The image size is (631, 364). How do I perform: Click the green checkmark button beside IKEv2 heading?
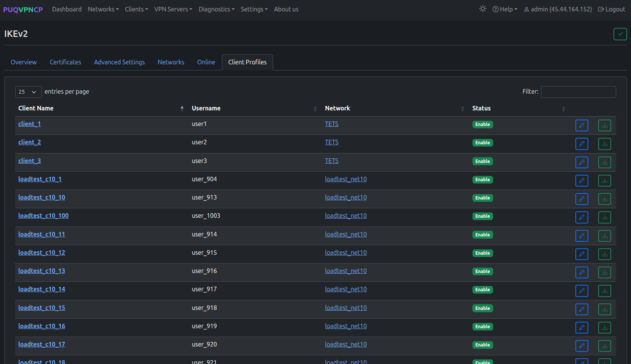click(620, 34)
